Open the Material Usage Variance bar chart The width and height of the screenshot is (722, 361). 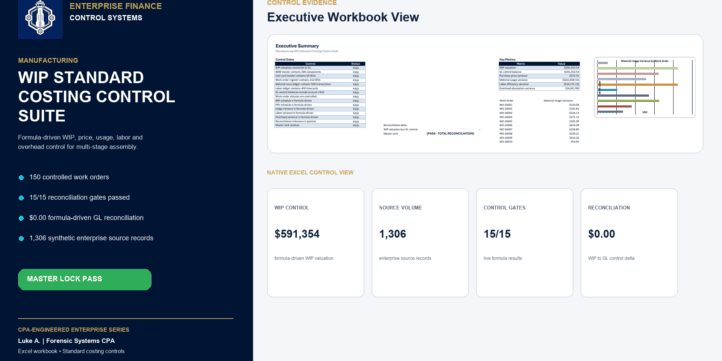click(x=645, y=87)
